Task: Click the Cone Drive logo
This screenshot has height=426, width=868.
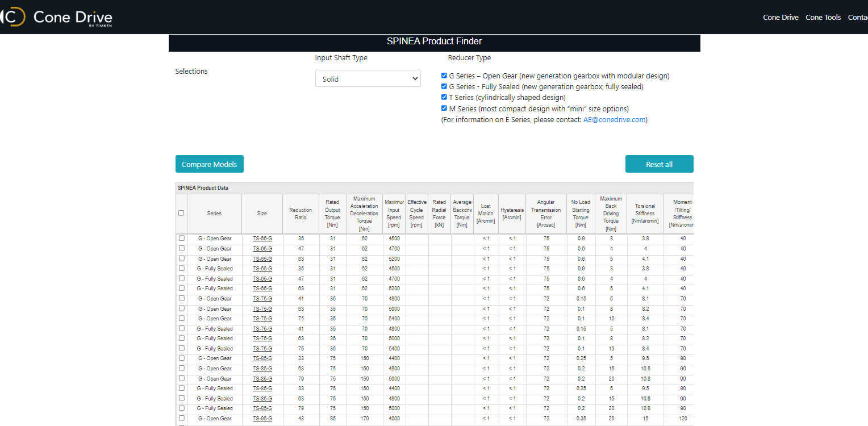Action: (x=56, y=17)
